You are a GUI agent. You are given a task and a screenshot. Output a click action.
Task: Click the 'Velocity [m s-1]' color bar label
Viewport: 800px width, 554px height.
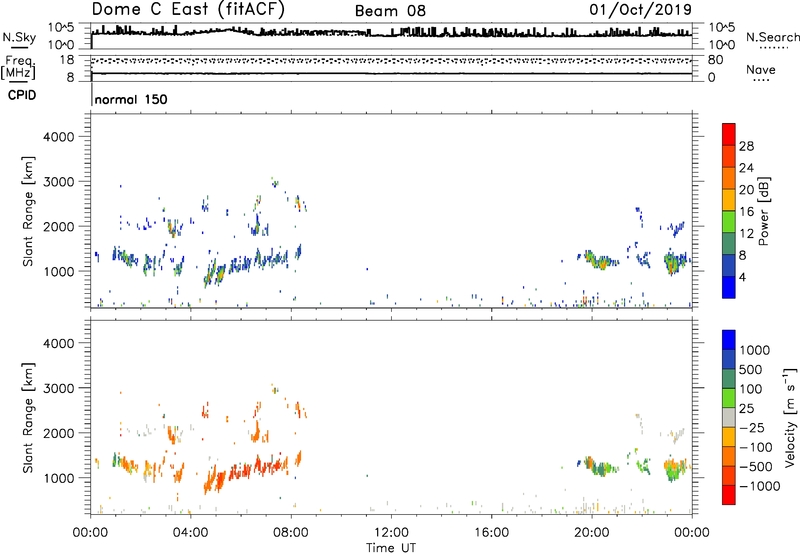(790, 417)
